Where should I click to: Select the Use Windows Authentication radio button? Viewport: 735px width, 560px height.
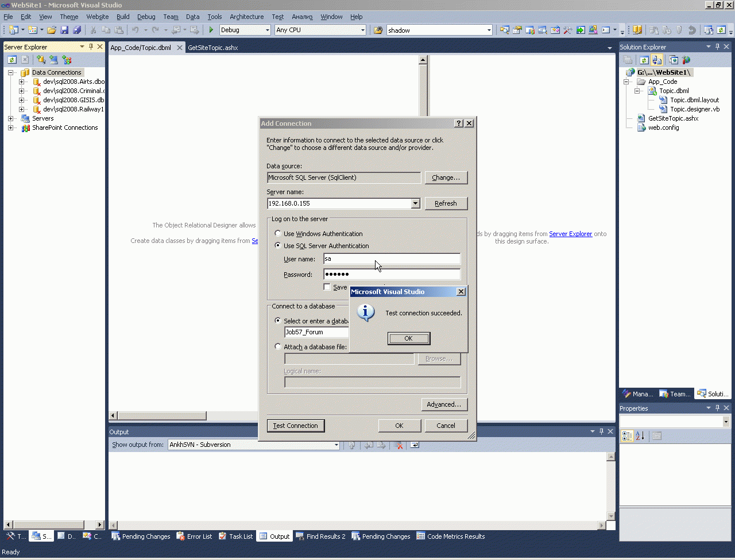tap(278, 234)
